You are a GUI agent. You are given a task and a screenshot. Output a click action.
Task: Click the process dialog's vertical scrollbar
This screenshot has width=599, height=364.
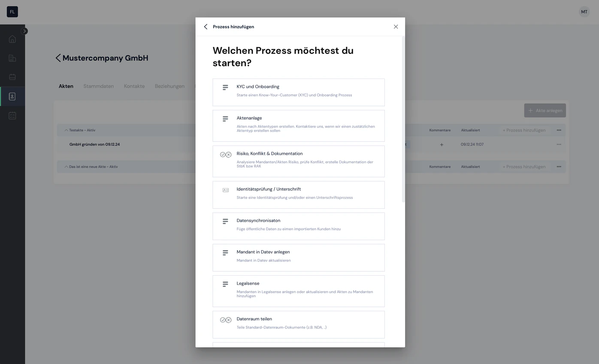click(403, 119)
